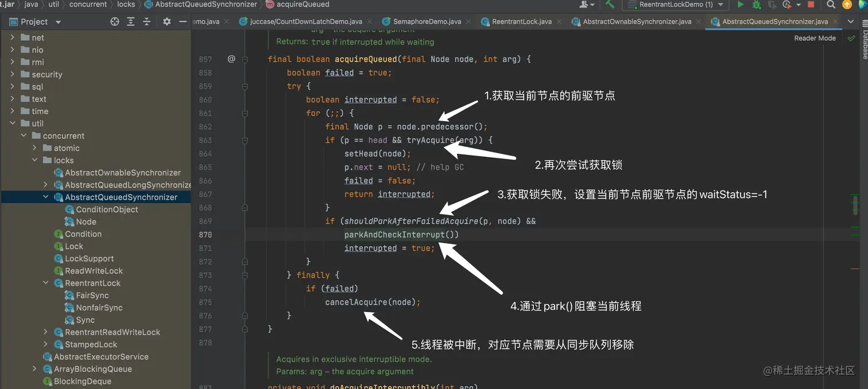This screenshot has height=389, width=868.
Task: Click the Node class icon in tree
Action: tap(69, 221)
